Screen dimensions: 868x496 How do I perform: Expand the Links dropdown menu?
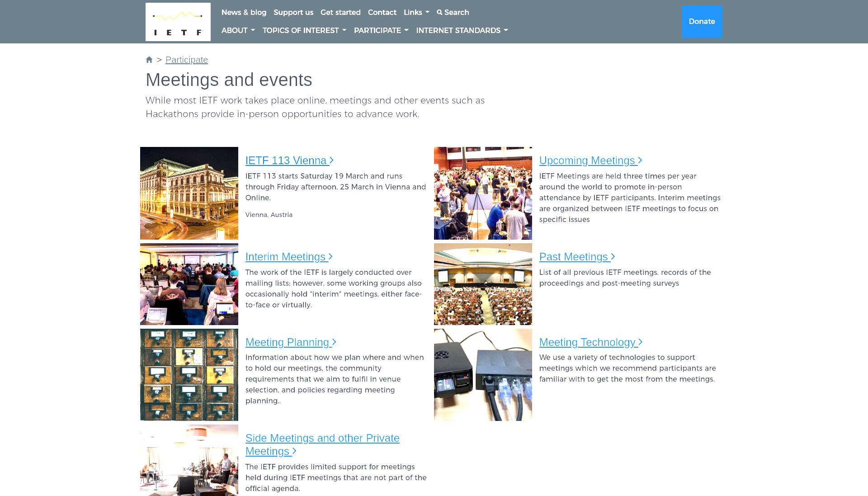416,12
